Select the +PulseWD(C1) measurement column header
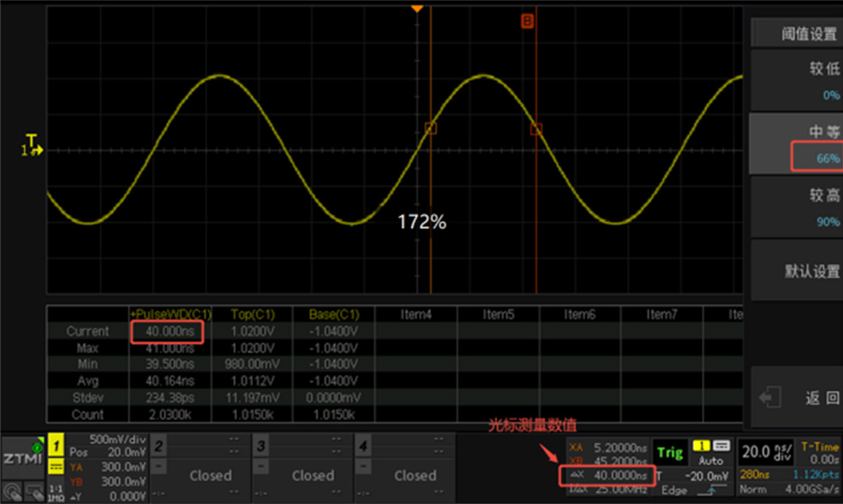The height and width of the screenshot is (504, 843). [x=168, y=314]
